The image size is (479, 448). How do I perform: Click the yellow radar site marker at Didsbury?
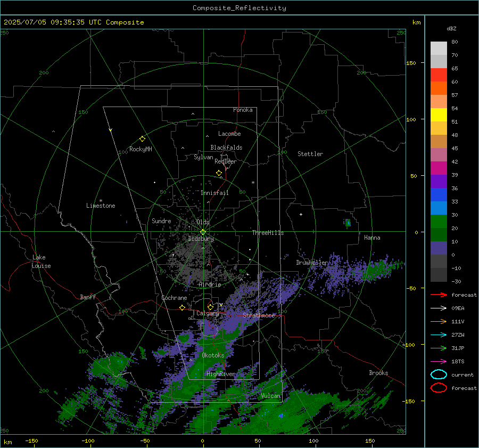[x=203, y=232]
